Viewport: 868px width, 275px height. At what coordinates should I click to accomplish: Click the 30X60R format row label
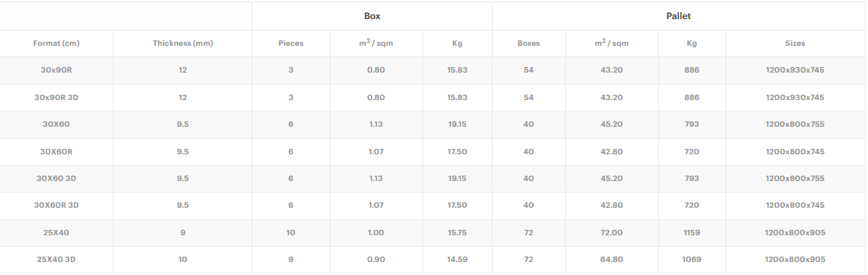[56, 151]
